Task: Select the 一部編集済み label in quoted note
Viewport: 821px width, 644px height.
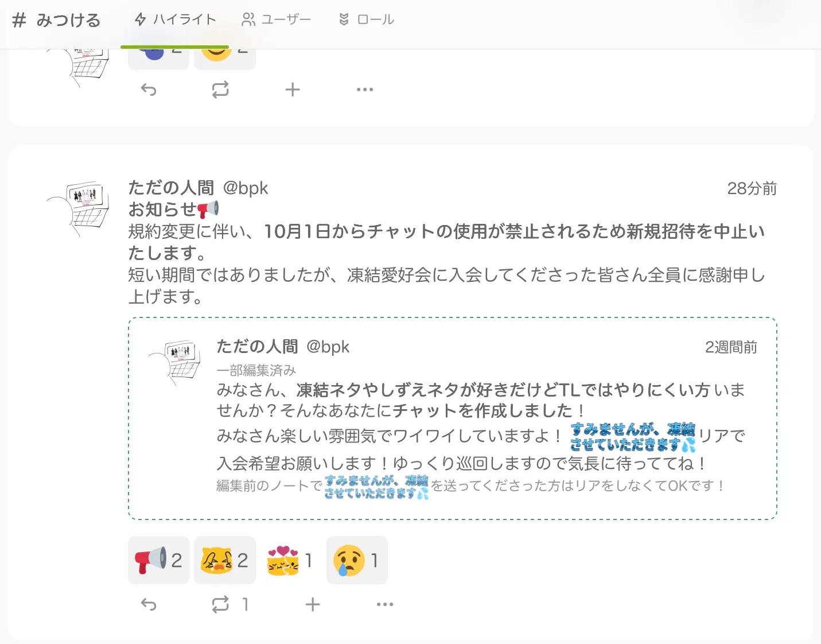Action: coord(256,370)
